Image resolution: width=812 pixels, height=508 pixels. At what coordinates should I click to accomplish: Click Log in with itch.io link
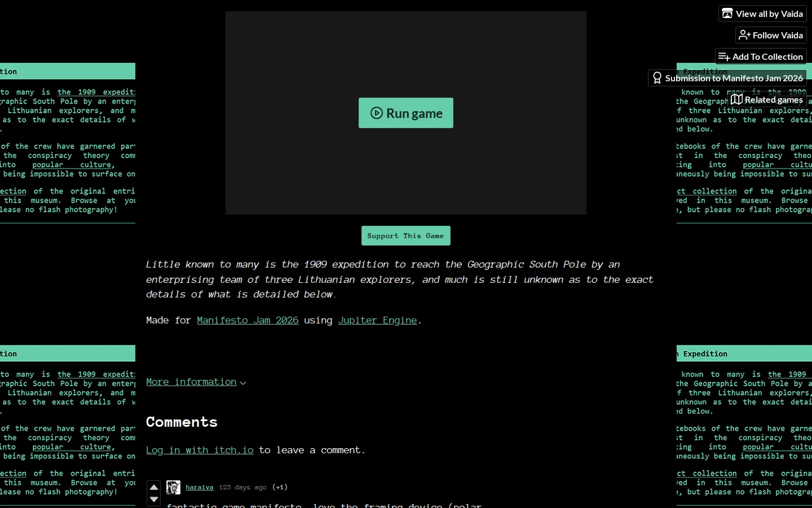pyautogui.click(x=200, y=450)
